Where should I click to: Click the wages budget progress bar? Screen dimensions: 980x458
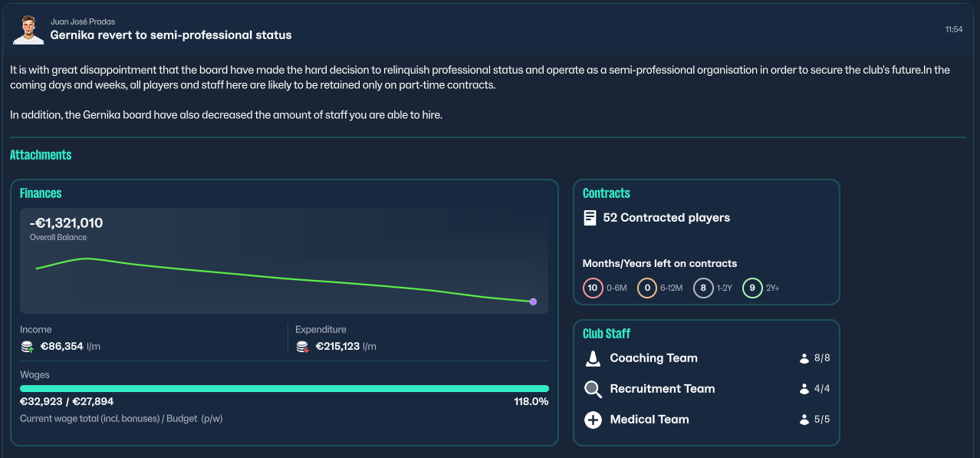point(284,389)
